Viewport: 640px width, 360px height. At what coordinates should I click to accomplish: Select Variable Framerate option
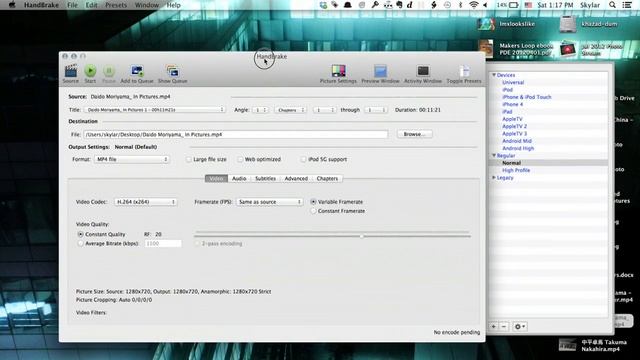tap(313, 202)
